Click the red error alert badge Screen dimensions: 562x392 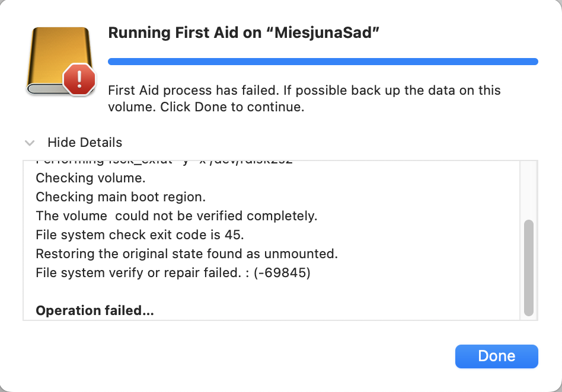tap(79, 79)
